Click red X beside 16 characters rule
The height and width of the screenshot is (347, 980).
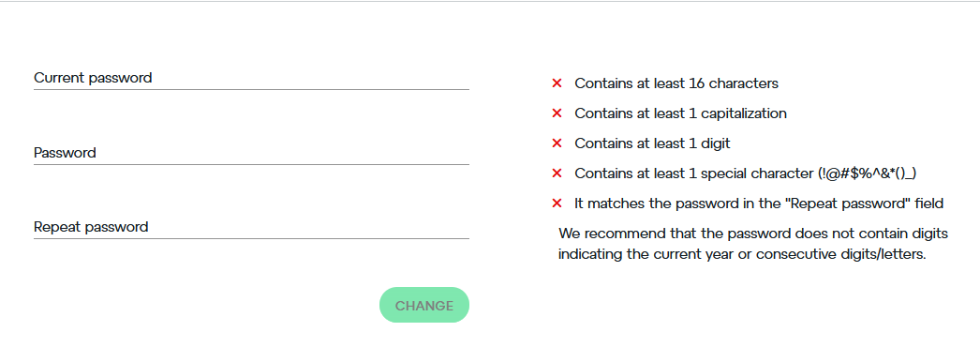(x=557, y=83)
